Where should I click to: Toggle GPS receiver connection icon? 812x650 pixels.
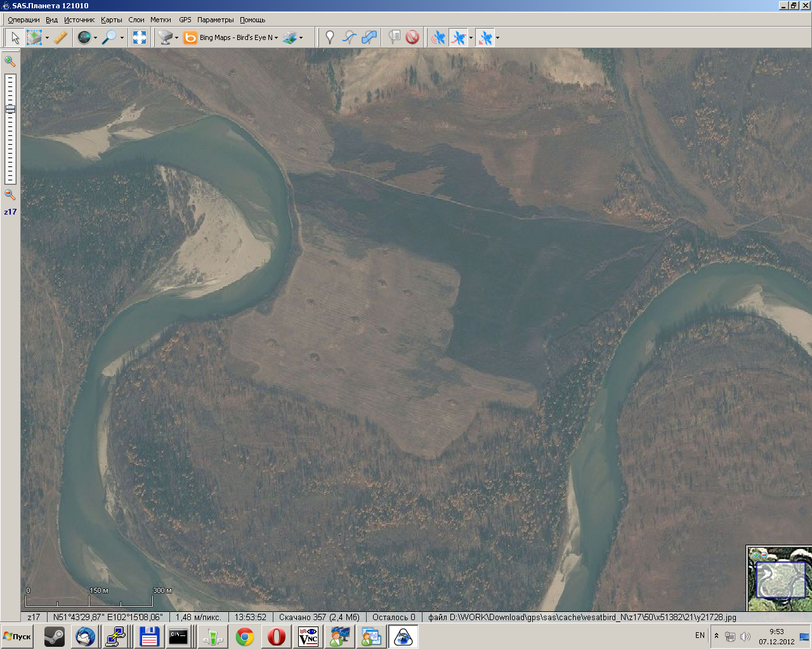coord(438,37)
